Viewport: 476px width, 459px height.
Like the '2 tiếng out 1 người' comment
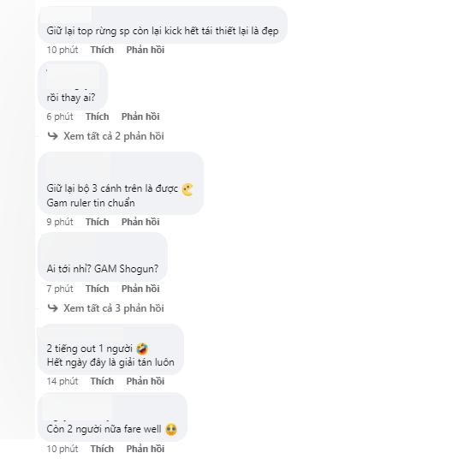click(102, 381)
